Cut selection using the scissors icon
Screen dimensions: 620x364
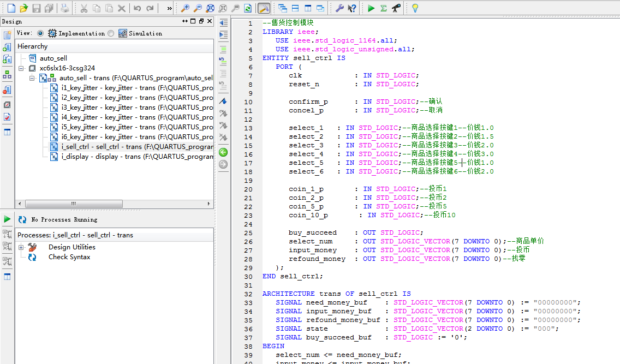point(84,8)
